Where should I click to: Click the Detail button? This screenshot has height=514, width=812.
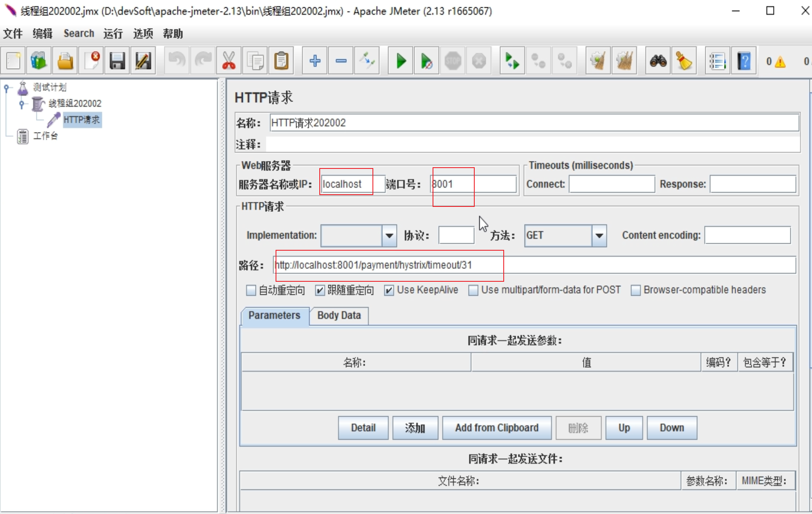[x=363, y=428]
